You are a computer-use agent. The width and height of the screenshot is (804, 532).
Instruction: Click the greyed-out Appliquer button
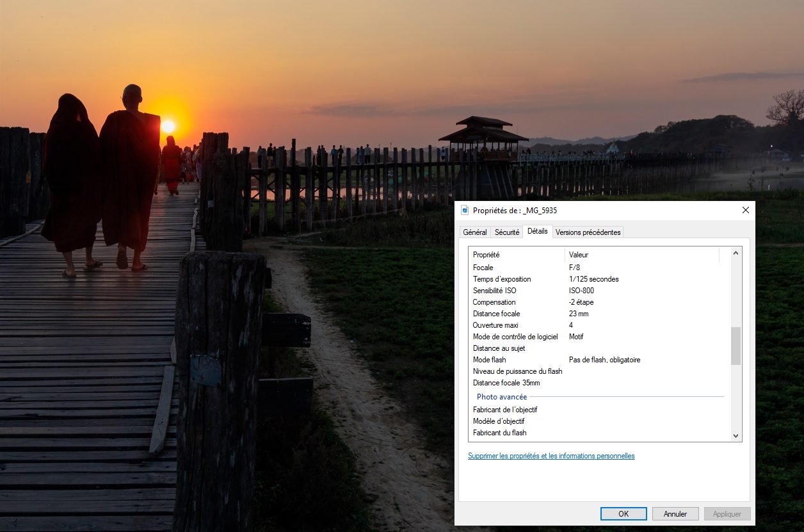coord(727,513)
